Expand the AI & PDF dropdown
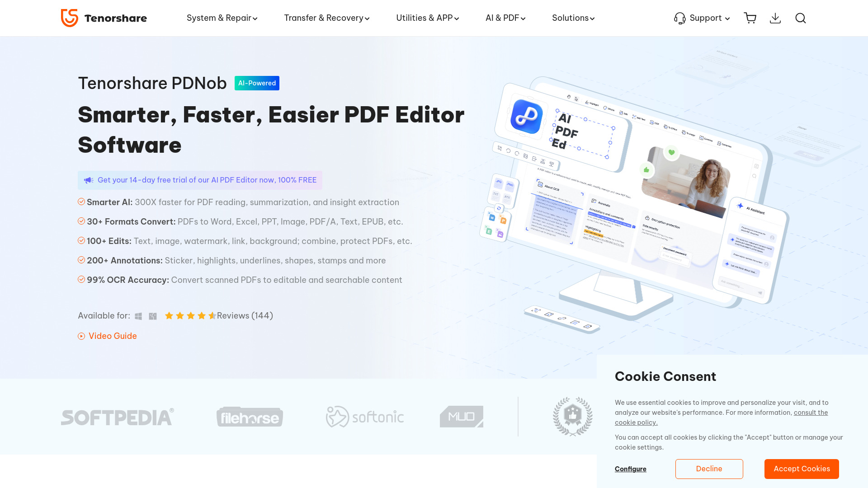The height and width of the screenshot is (488, 868). pos(505,18)
